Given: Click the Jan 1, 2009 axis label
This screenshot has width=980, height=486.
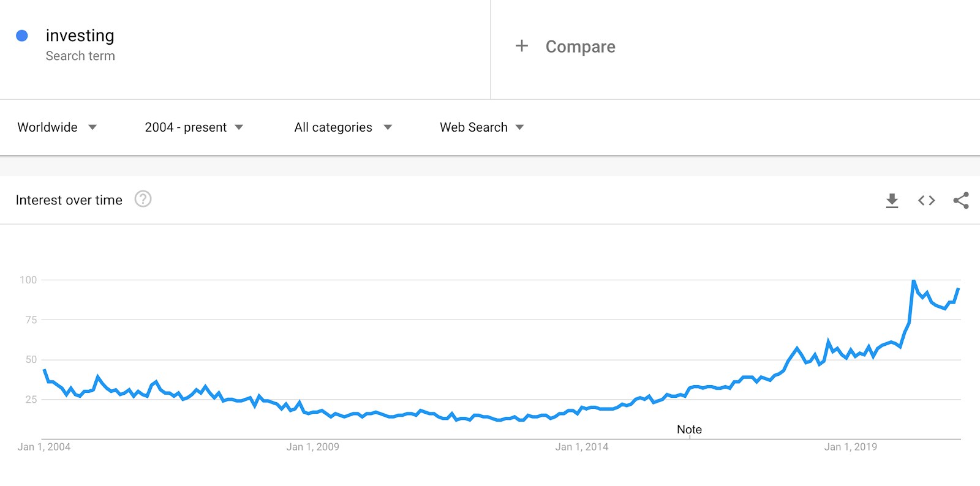Looking at the screenshot, I should point(313,447).
